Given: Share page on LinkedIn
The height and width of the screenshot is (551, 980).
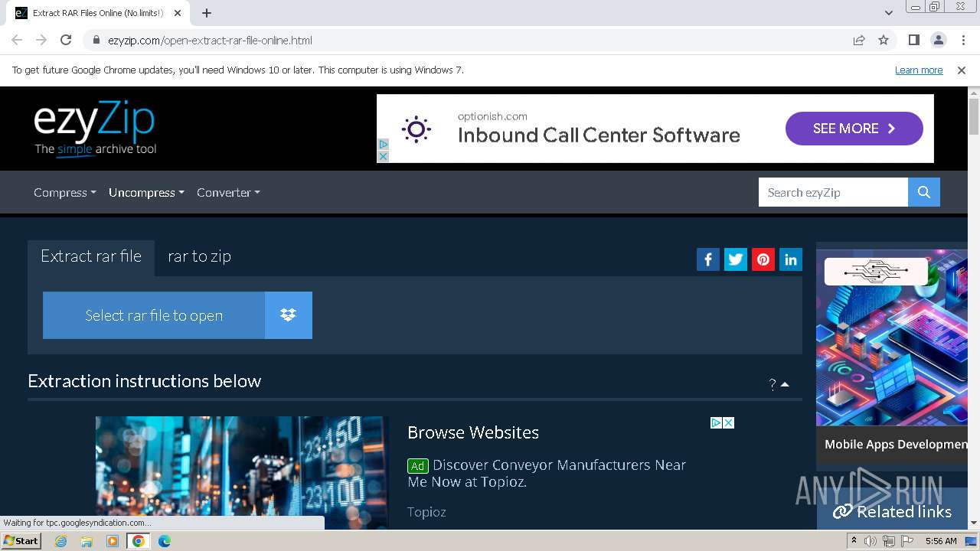Looking at the screenshot, I should [x=791, y=259].
